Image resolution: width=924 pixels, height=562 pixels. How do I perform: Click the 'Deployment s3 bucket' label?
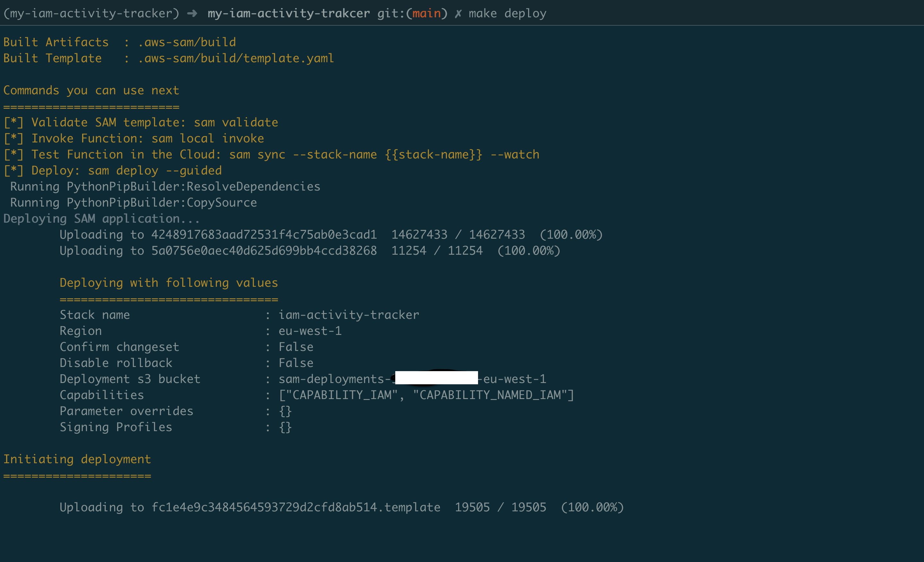pos(130,379)
